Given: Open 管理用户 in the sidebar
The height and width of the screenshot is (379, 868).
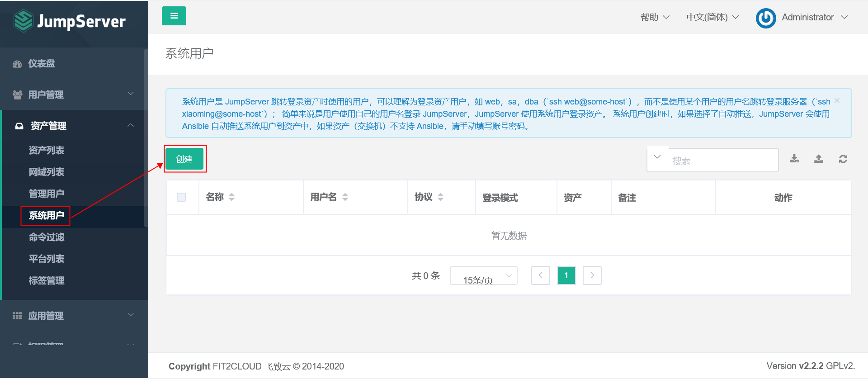Looking at the screenshot, I should pos(47,194).
